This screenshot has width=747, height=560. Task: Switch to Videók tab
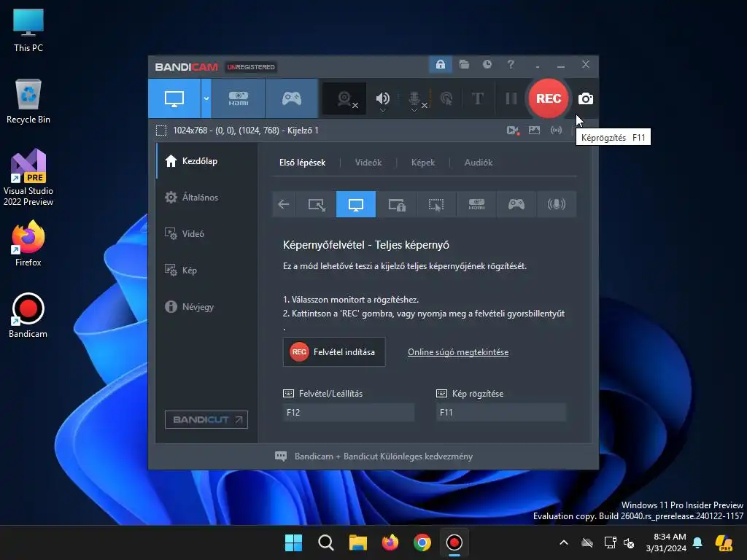point(368,163)
